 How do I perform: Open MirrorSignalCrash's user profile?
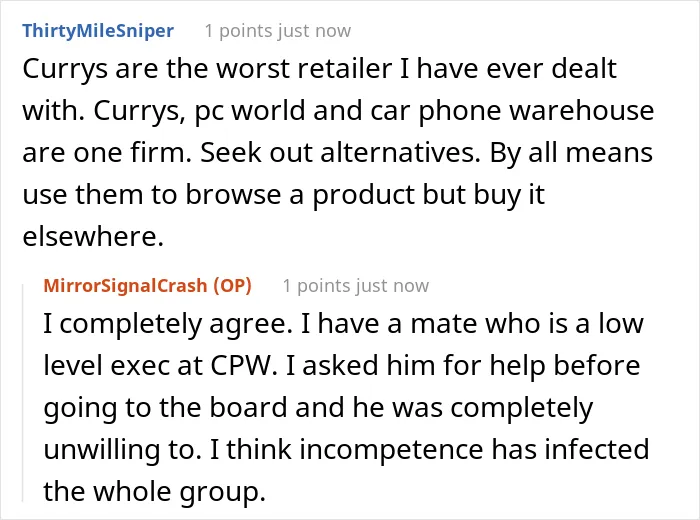tap(125, 286)
